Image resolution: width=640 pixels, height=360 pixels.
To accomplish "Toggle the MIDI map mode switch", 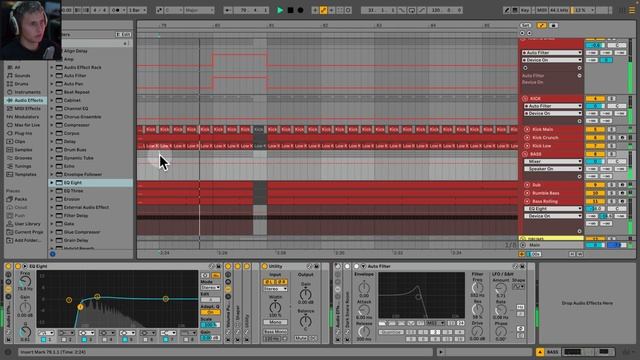I will [541, 10].
